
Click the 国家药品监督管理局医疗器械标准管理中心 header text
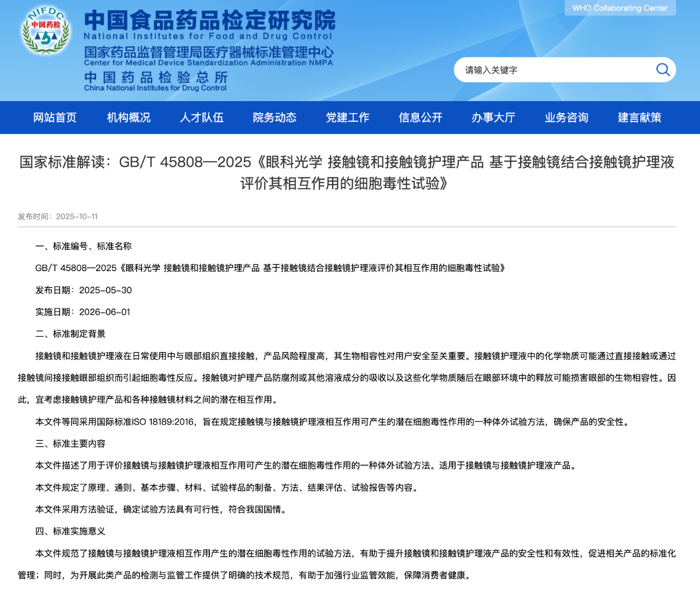pyautogui.click(x=208, y=52)
